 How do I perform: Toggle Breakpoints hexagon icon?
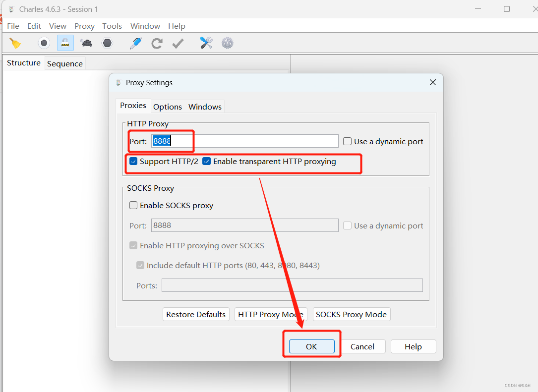(108, 43)
